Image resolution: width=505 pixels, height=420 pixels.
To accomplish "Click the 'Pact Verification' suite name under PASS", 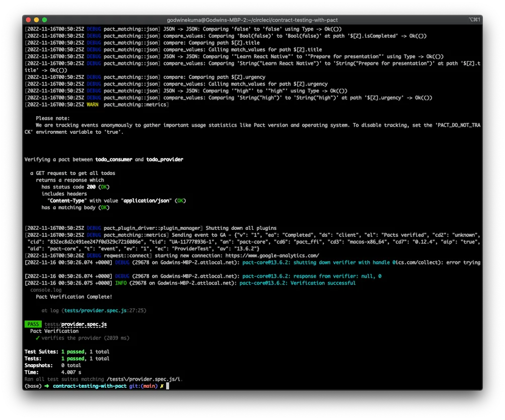I will (x=54, y=331).
